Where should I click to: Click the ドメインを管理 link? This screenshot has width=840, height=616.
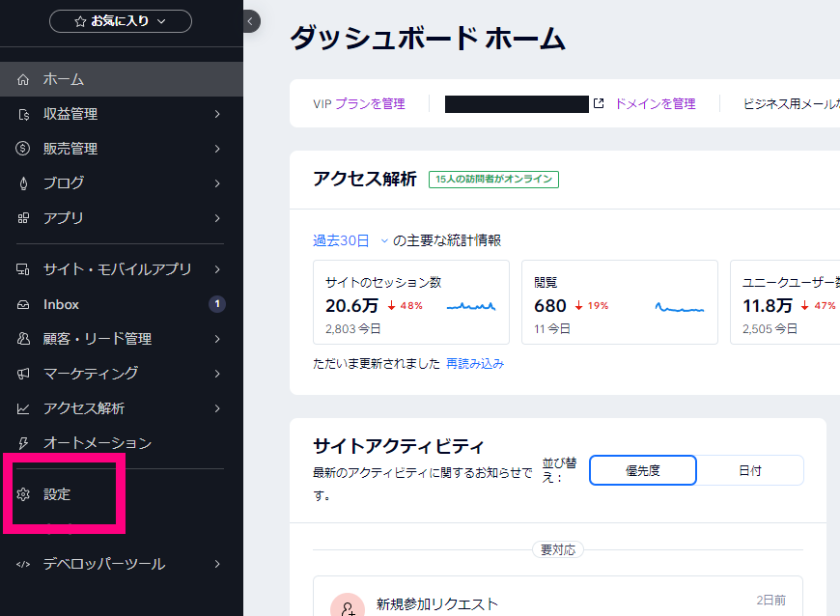655,104
